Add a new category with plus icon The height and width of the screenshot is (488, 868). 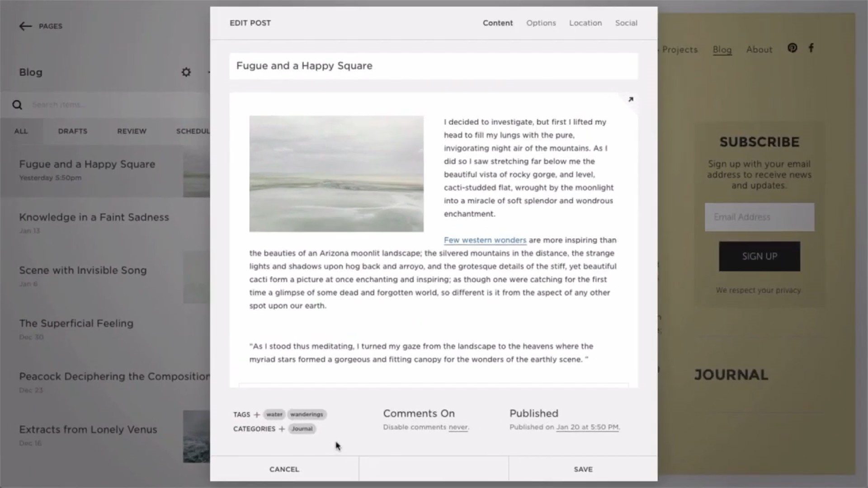click(x=281, y=428)
